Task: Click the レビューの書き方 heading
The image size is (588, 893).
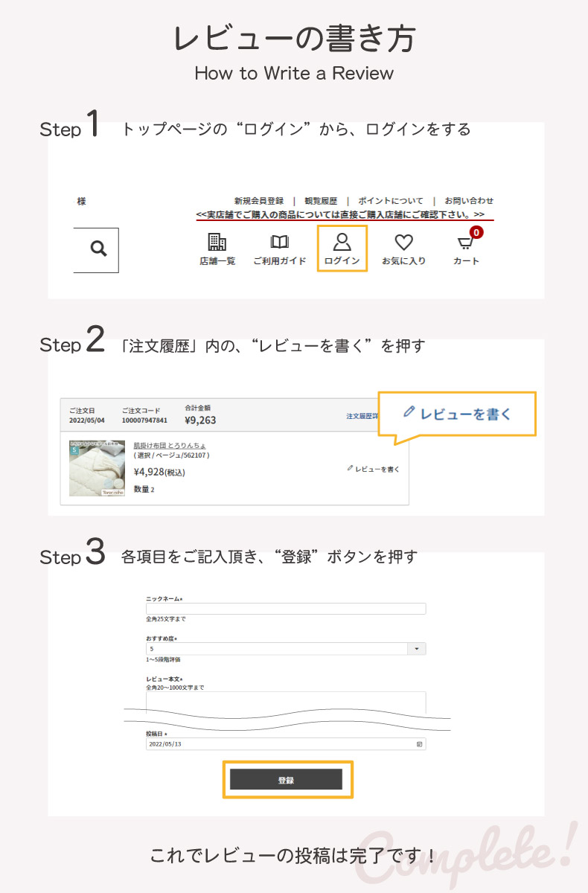Action: pyautogui.click(x=294, y=38)
